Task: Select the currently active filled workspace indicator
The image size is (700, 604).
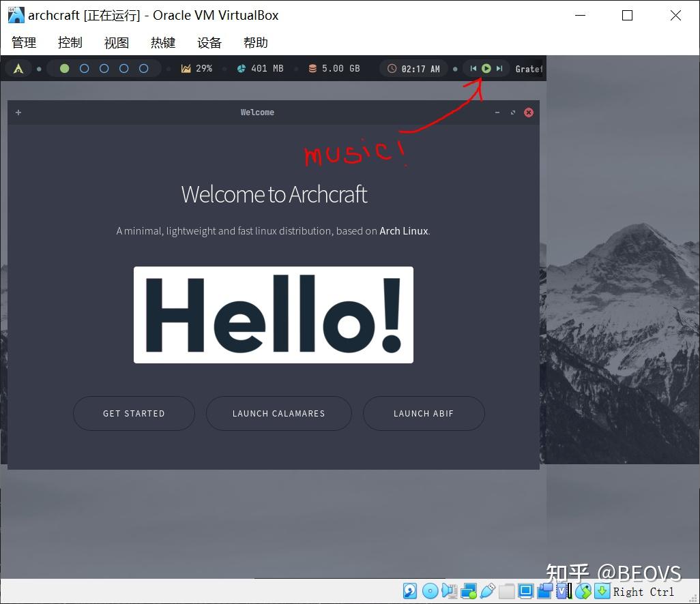Action: (x=65, y=68)
